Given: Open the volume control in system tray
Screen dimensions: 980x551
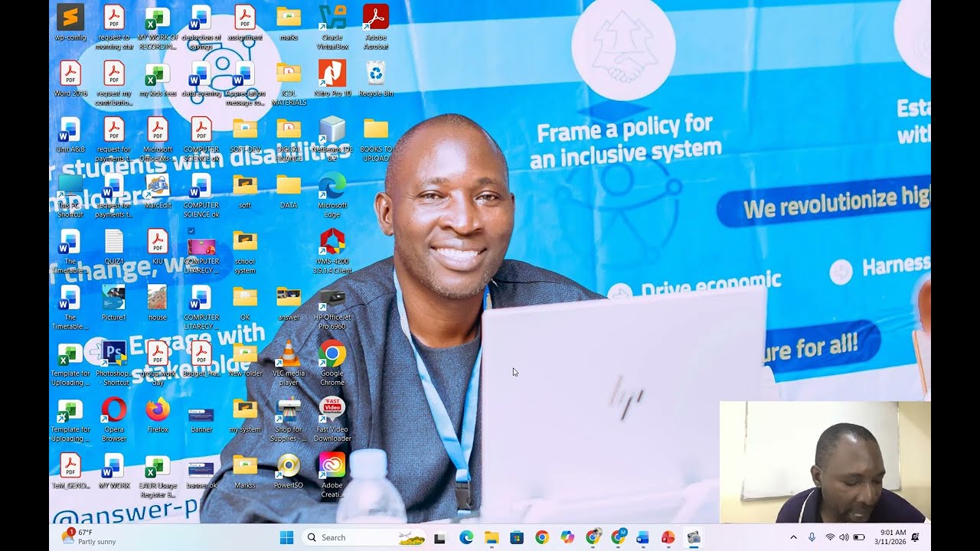Looking at the screenshot, I should click(844, 537).
